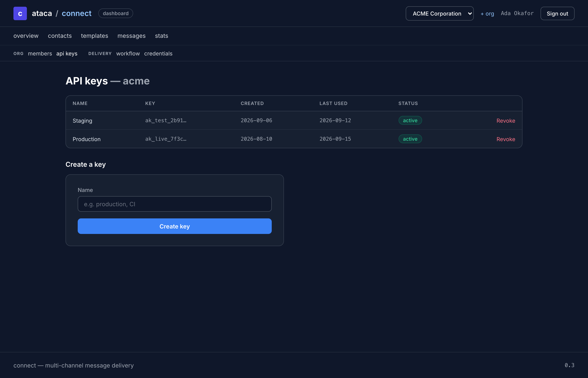Open the 'connect' brand link in the header
Viewport: 588px width, 378px height.
77,13
